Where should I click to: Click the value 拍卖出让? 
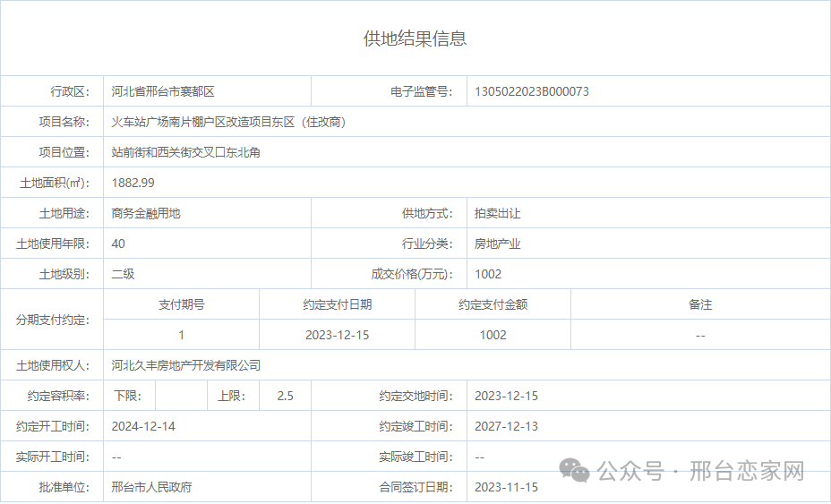[497, 214]
